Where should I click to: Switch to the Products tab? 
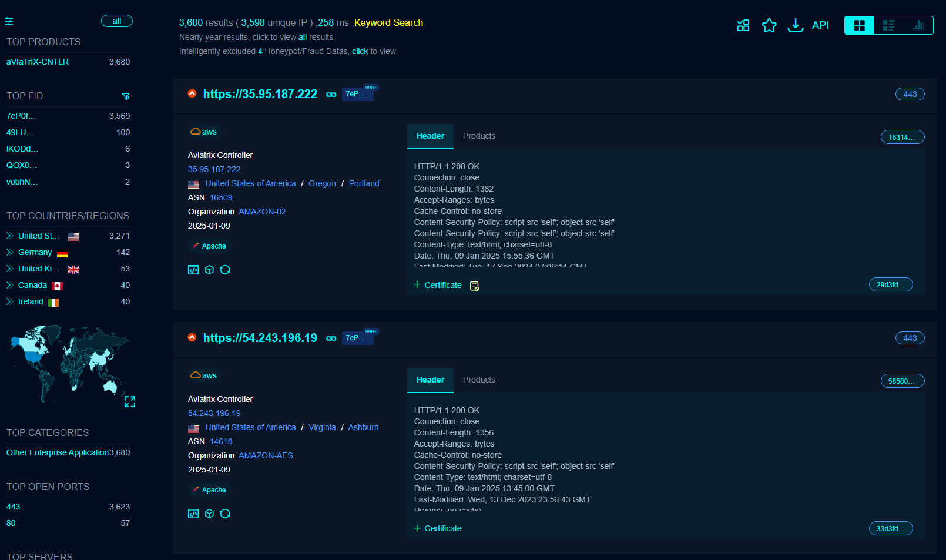point(479,136)
